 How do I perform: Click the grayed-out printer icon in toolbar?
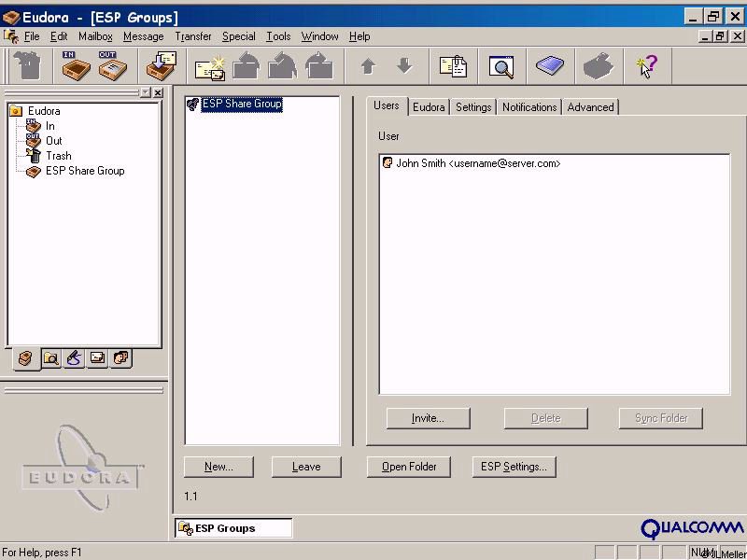(599, 65)
